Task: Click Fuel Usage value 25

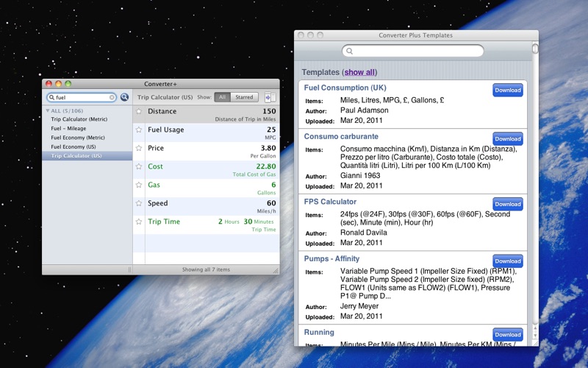Action: pyautogui.click(x=271, y=130)
